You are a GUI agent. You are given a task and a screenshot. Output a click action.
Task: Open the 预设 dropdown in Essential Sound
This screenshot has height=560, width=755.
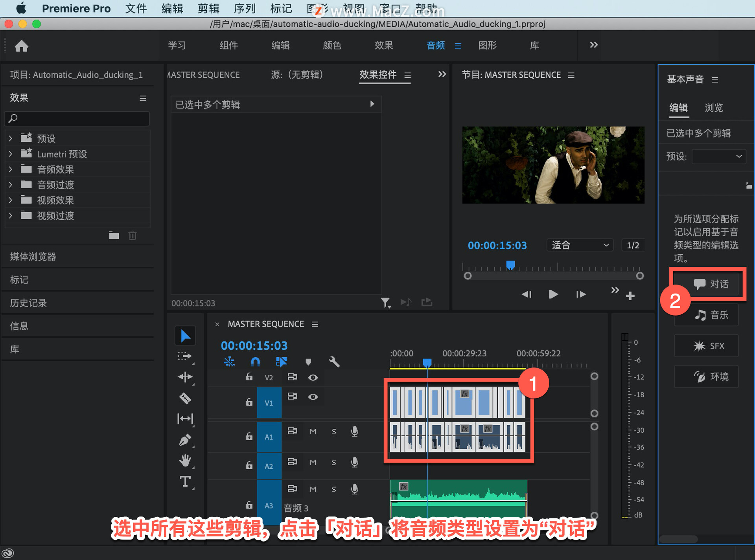point(719,156)
